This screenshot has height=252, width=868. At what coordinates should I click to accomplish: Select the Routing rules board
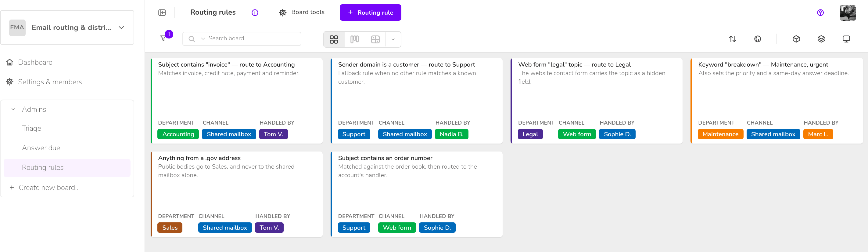click(x=67, y=168)
